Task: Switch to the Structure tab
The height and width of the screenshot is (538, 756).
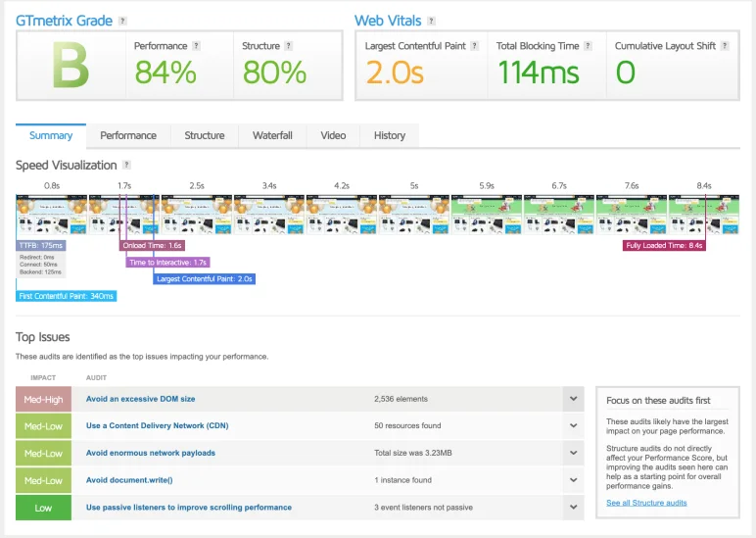Action: (x=205, y=135)
